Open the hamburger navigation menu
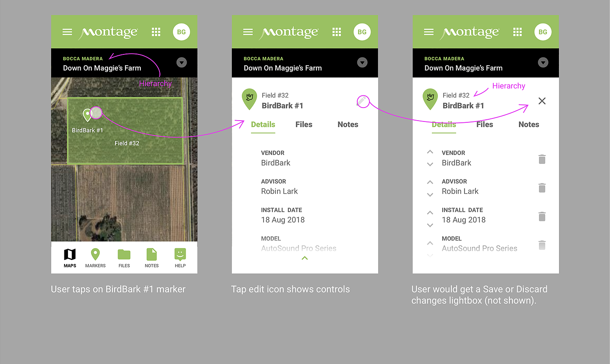 67,32
